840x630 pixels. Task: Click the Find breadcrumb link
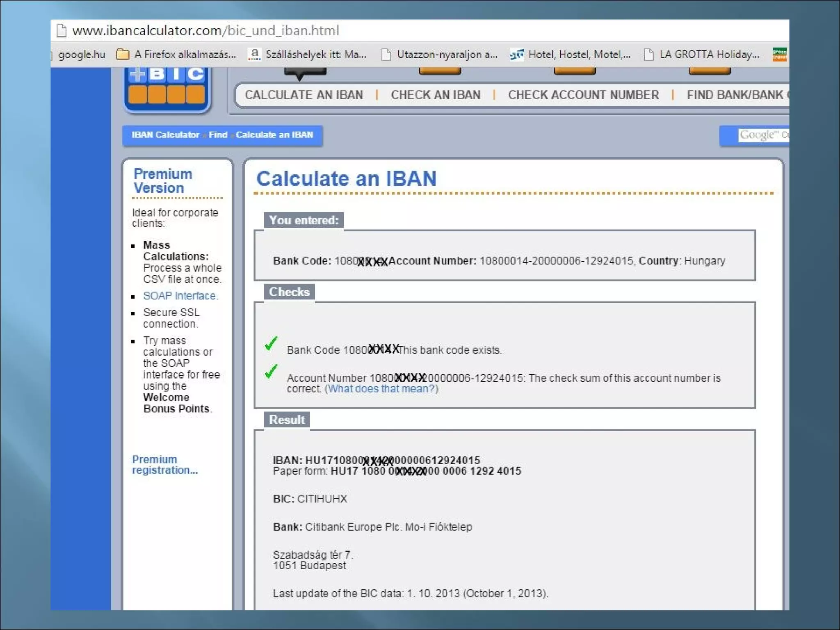coord(218,135)
